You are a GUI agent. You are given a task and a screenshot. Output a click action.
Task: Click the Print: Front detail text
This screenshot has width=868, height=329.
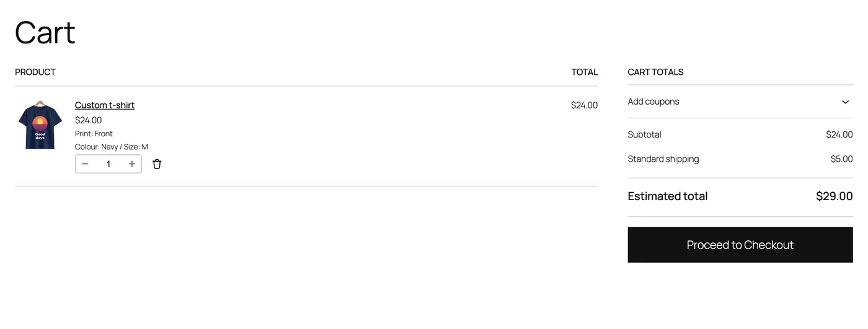[94, 134]
